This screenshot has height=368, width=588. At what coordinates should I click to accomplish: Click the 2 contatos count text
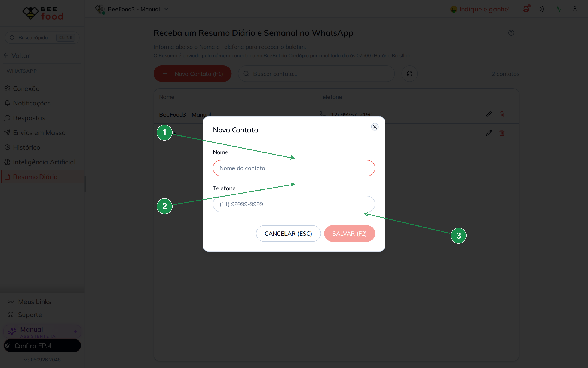coord(506,74)
